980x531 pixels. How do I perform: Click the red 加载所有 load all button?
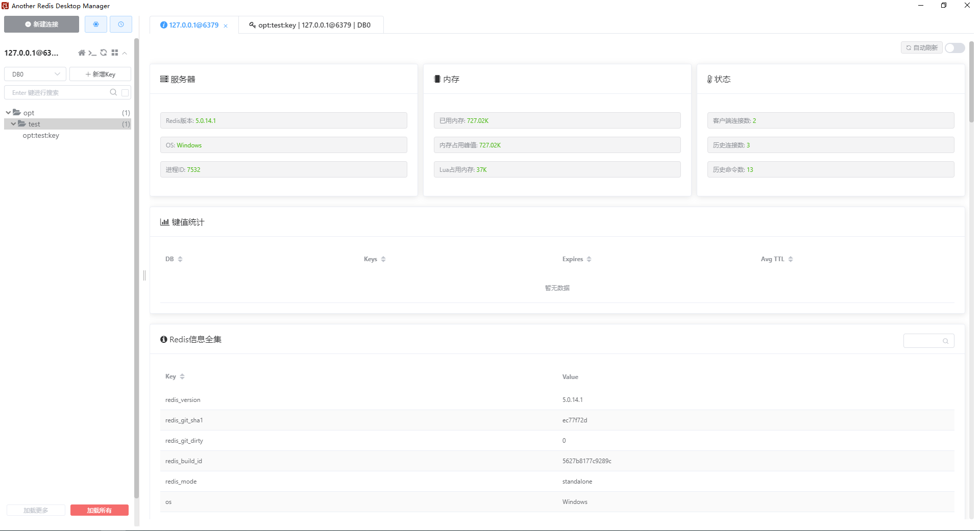pos(100,510)
